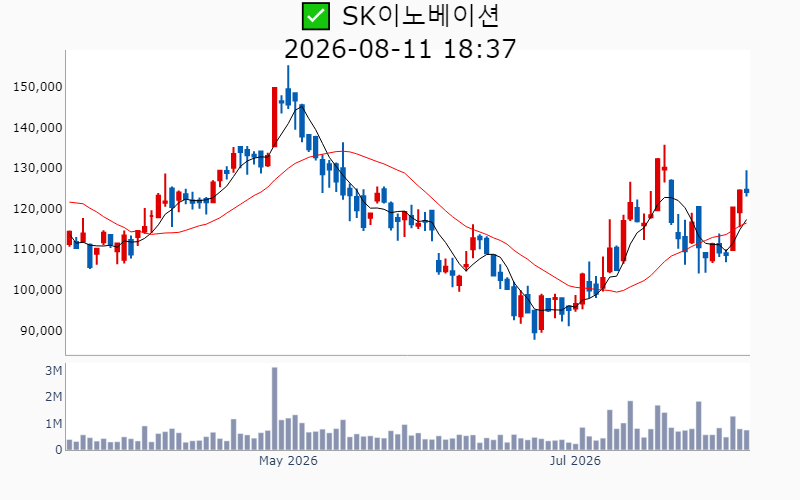
Task: Click the 150,000 price axis label
Action: click(x=37, y=87)
